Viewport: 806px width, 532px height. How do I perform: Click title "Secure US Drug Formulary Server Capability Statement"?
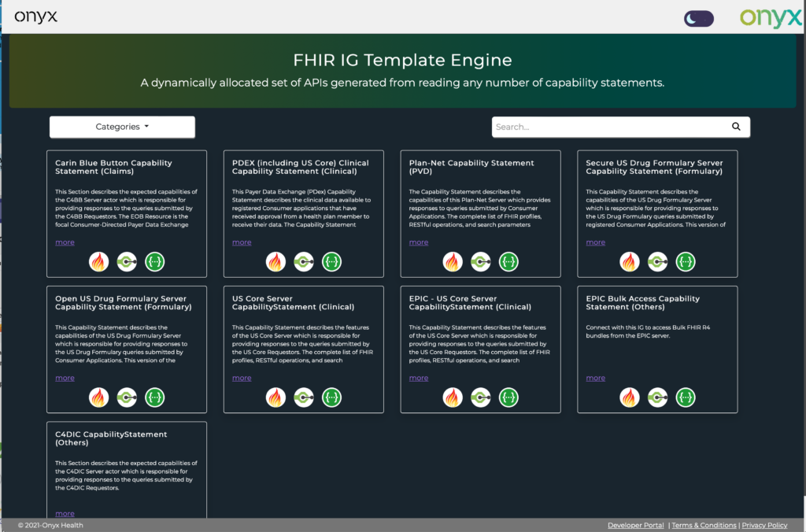(654, 167)
